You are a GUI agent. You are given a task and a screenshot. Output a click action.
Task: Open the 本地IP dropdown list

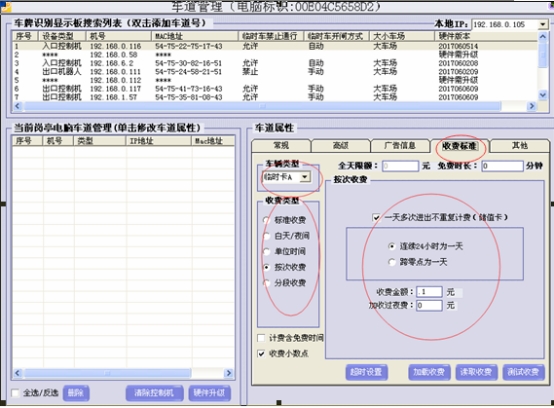[x=543, y=24]
